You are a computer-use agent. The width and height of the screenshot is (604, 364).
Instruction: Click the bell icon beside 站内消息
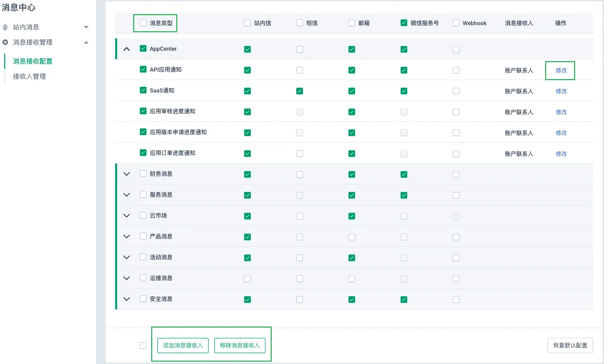(6, 27)
